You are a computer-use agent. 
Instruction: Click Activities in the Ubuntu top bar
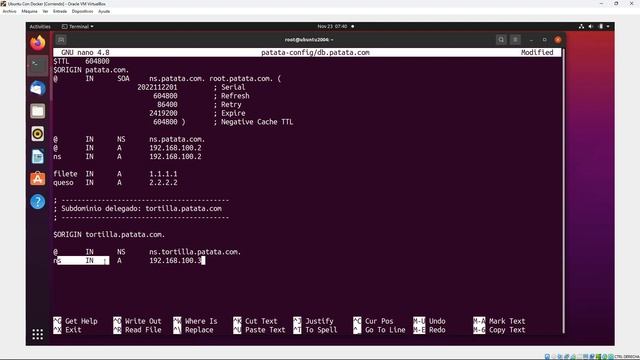point(40,27)
